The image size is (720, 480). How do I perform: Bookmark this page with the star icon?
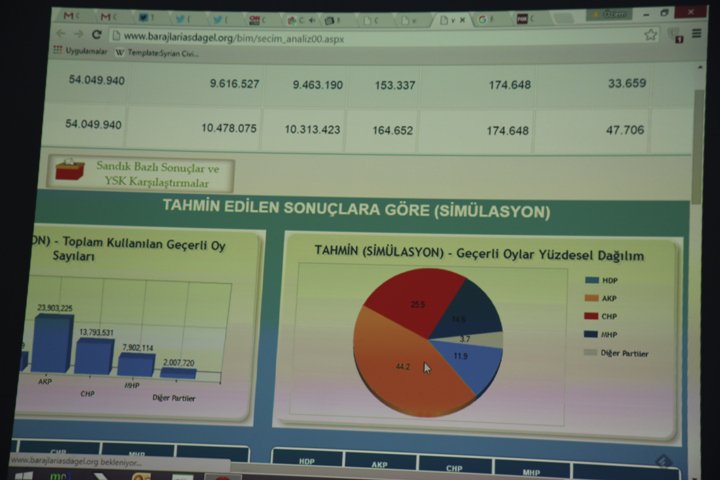pos(651,34)
